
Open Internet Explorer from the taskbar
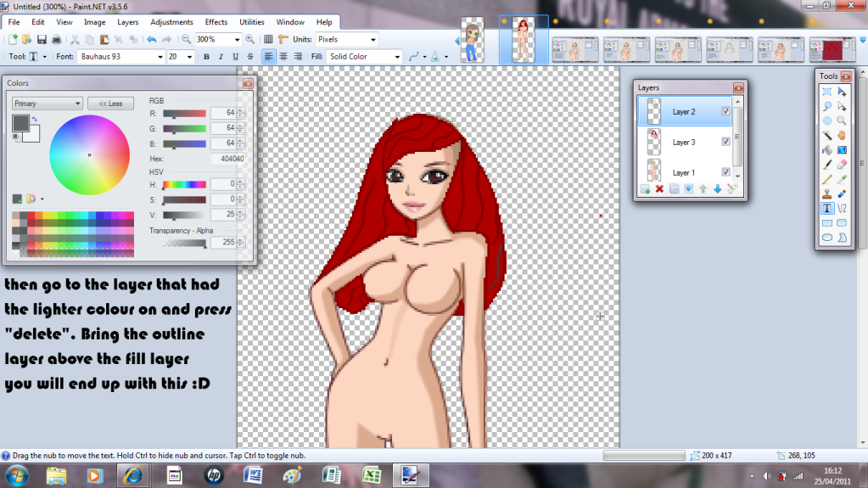pyautogui.click(x=132, y=475)
